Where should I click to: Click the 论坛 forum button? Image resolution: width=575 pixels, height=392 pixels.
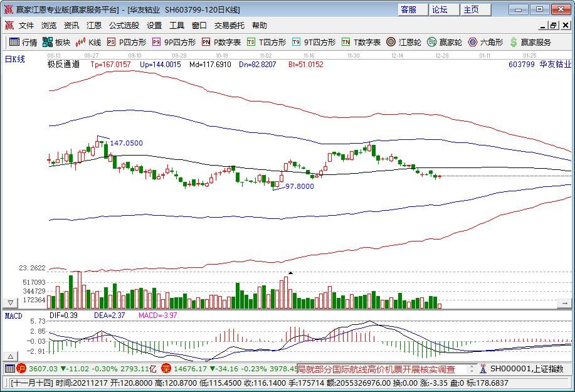click(x=444, y=10)
